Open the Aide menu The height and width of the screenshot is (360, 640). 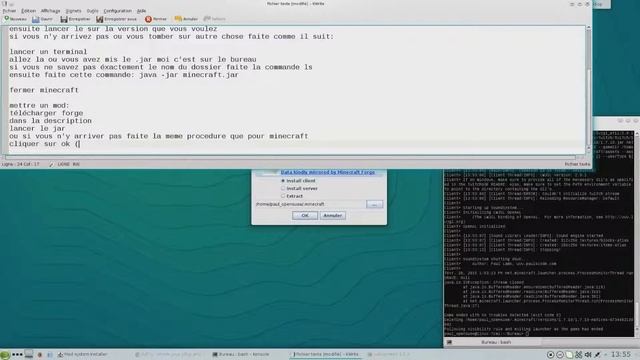click(x=141, y=11)
